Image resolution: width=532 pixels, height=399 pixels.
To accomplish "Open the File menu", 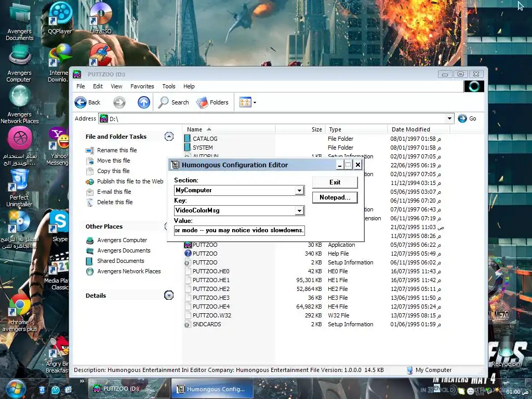I will tap(81, 86).
